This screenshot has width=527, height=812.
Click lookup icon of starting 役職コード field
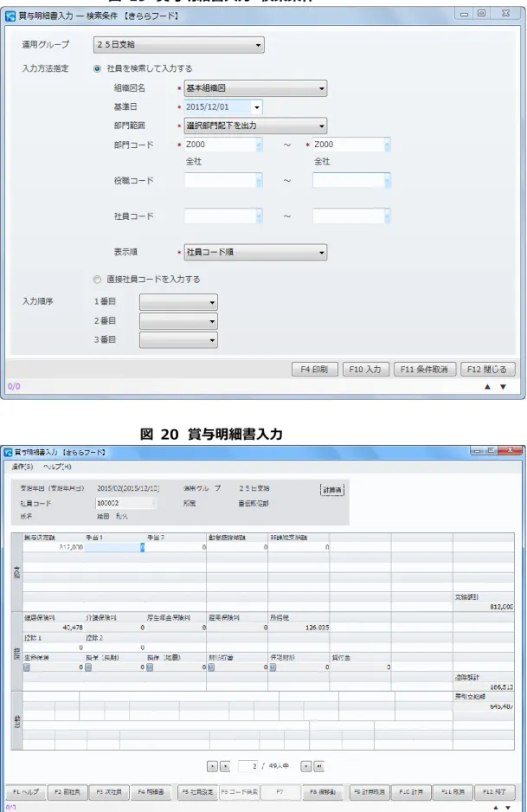point(260,180)
